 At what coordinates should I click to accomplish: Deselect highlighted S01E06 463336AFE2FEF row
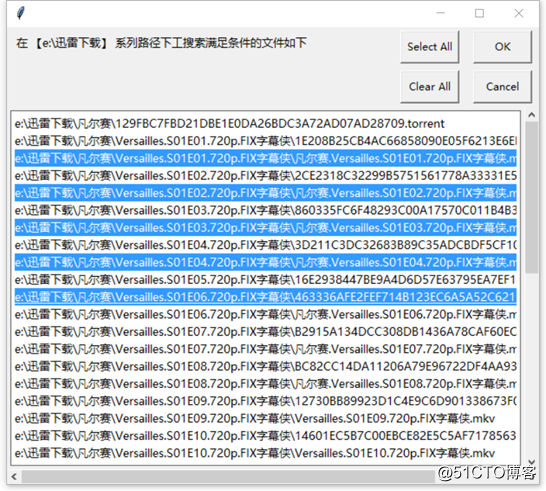266,297
